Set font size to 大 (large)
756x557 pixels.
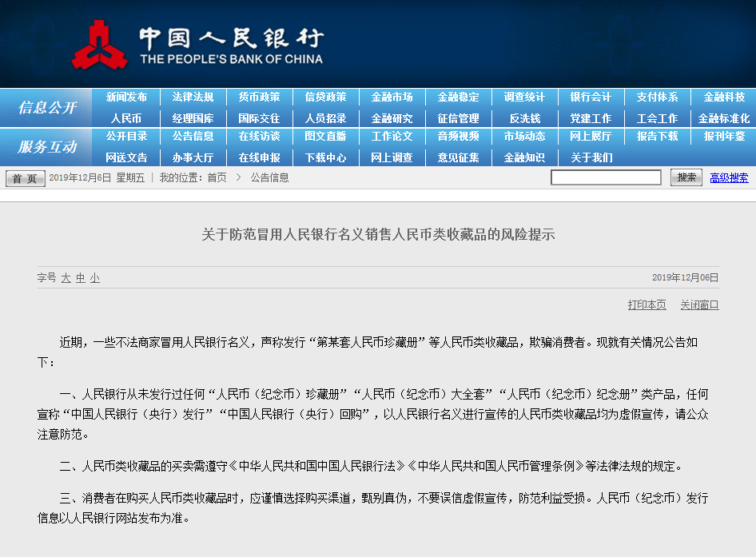66,278
